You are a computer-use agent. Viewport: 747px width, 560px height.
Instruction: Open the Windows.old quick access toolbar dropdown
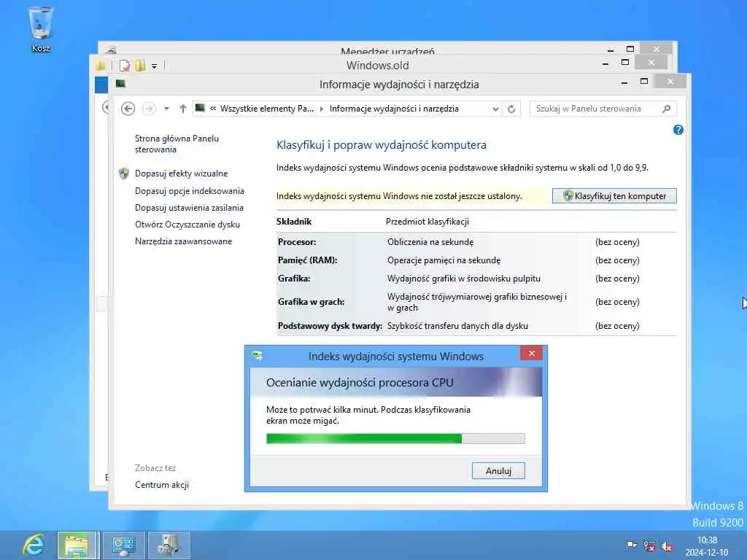(x=155, y=66)
